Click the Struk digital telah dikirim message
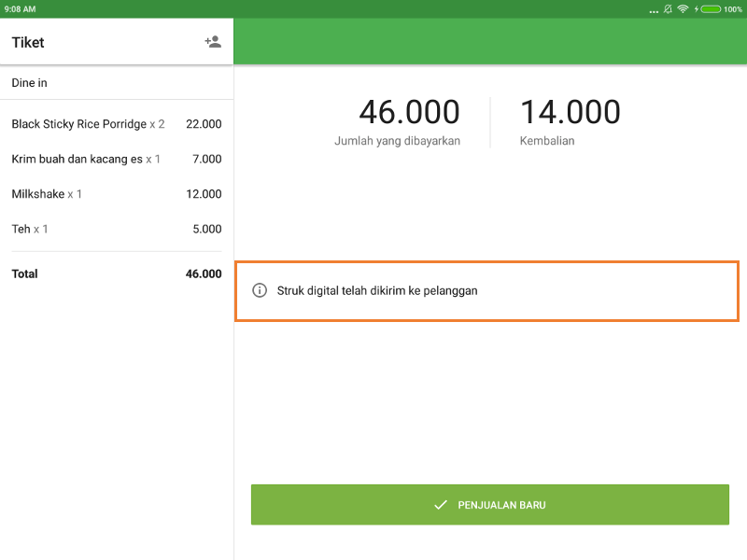This screenshot has height=560, width=747. pos(376,290)
